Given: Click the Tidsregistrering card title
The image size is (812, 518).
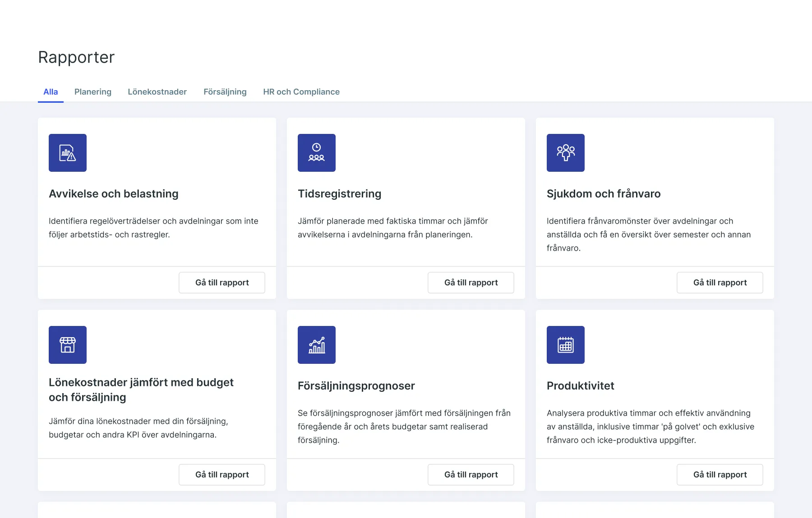Looking at the screenshot, I should pos(340,194).
